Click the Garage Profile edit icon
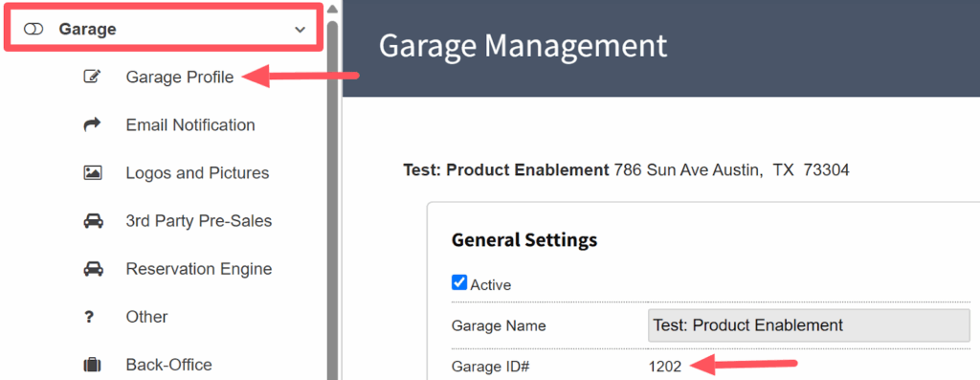This screenshot has width=980, height=380. pos(93,77)
